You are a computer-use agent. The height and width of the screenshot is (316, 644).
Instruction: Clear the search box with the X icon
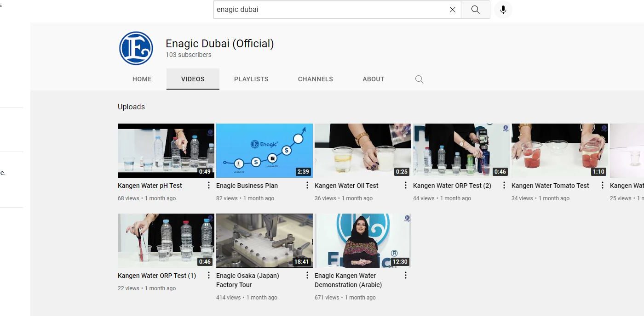[x=453, y=10]
